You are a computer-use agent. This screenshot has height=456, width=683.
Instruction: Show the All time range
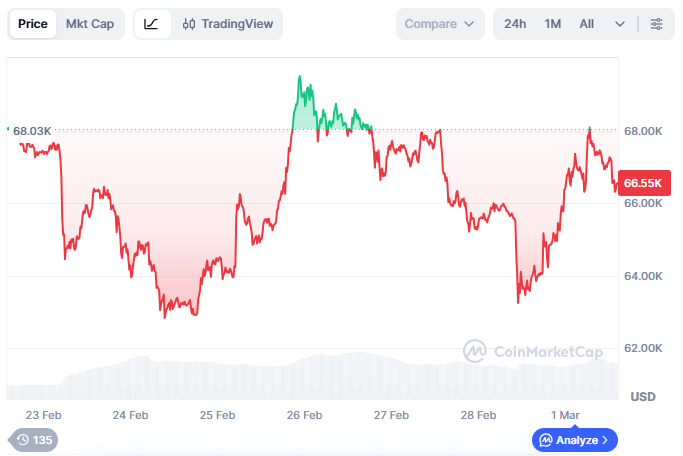click(587, 24)
